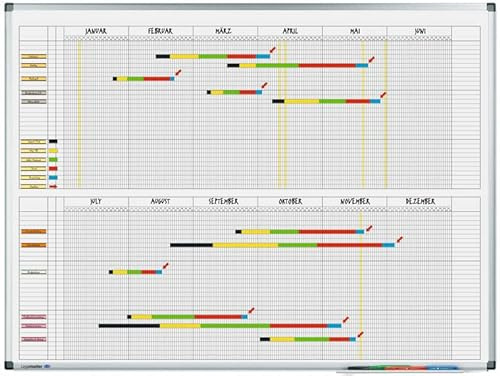
Task: Click green segment of the Februar–April bar
Action: (x=213, y=57)
